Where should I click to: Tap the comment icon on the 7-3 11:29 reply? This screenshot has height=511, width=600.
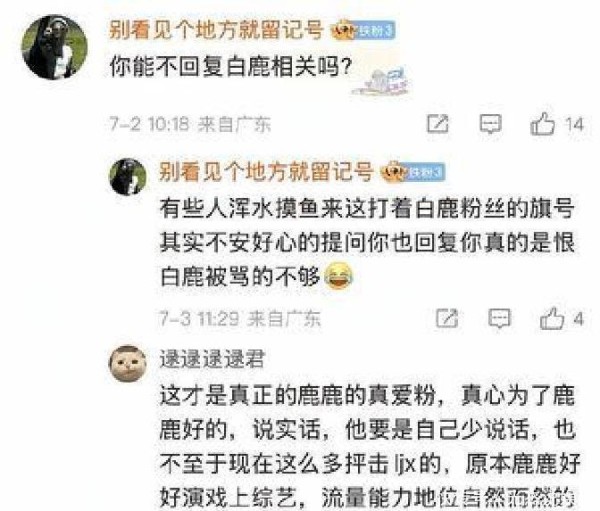coord(499,318)
